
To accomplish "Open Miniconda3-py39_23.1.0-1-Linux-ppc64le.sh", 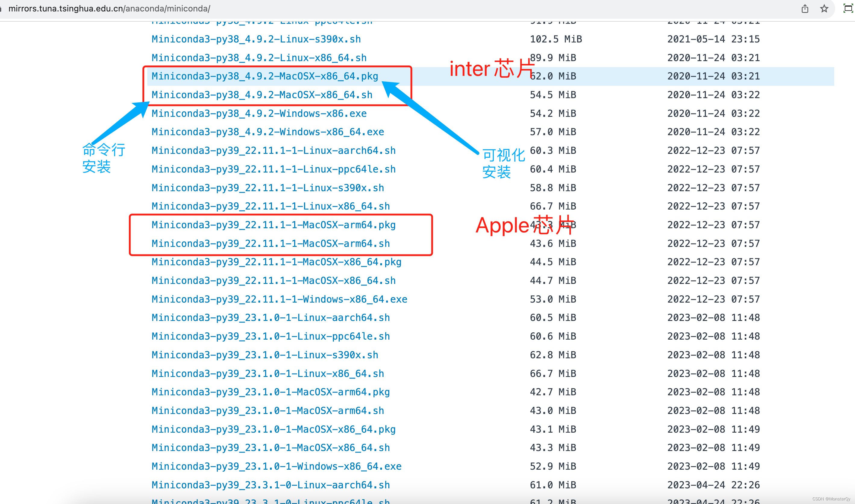I will [x=271, y=336].
